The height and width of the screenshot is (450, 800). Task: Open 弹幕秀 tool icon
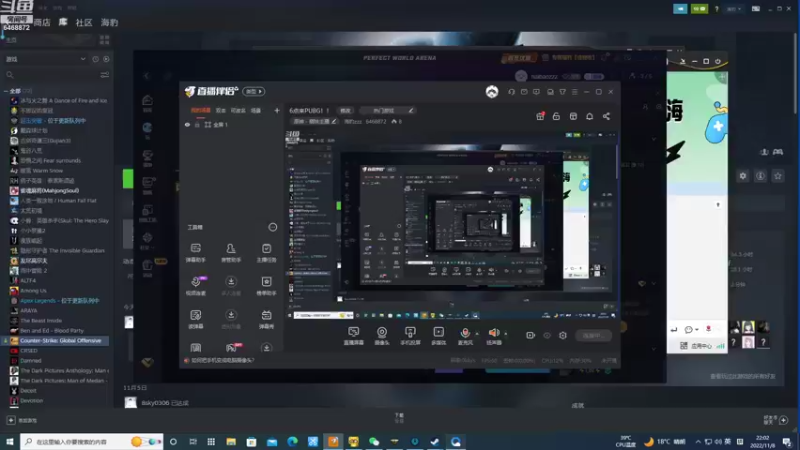click(x=266, y=319)
